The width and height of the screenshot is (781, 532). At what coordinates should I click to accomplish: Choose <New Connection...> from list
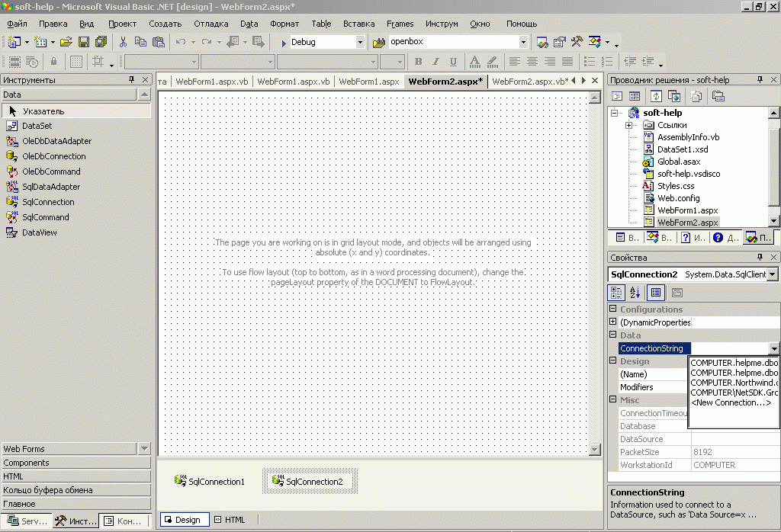[x=731, y=402]
